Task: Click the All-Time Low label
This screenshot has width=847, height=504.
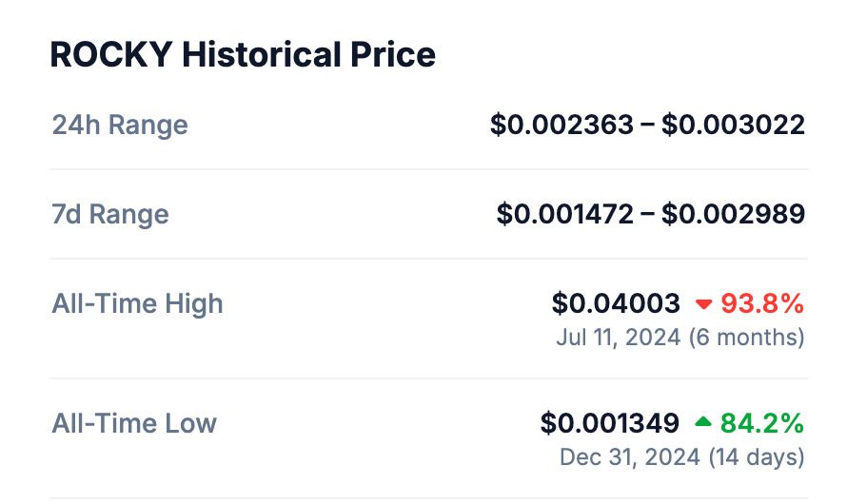Action: [x=134, y=423]
